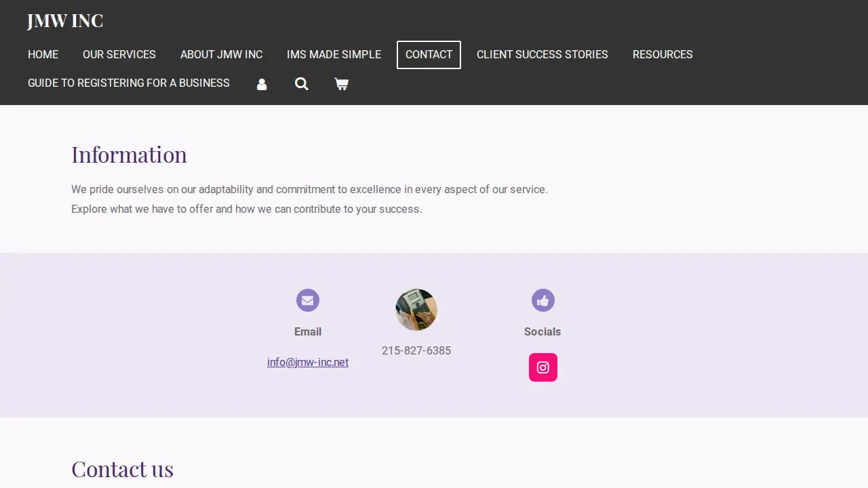Click the Socials label
Viewport: 868px width, 488px height.
click(542, 331)
